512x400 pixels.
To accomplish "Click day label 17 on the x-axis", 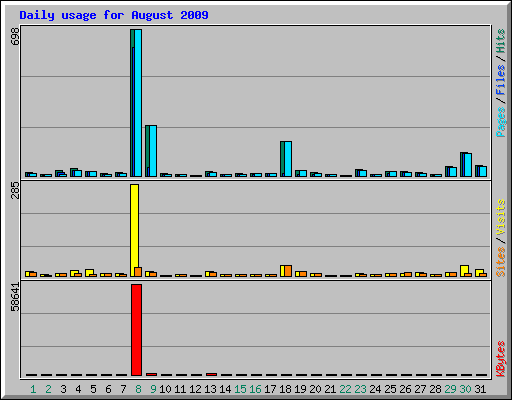I will 270,389.
